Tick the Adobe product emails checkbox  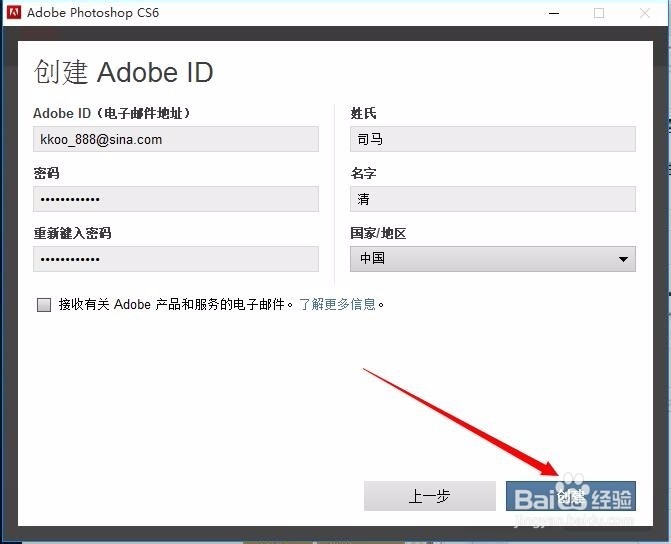[x=44, y=305]
